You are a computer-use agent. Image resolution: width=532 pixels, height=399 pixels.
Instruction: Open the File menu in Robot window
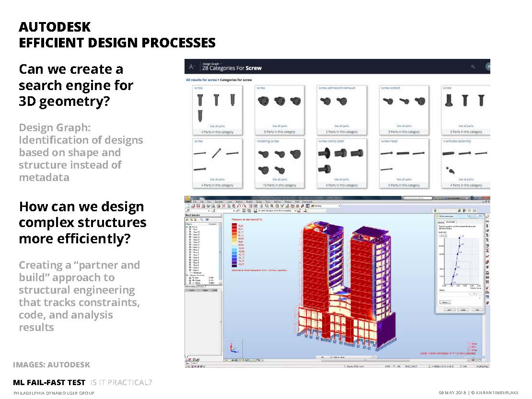coord(195,202)
